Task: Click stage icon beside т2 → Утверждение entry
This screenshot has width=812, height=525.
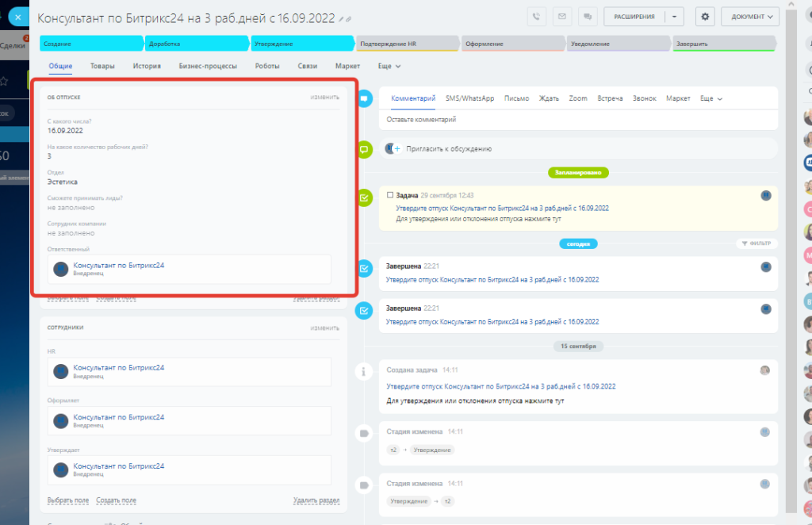Action: 364,433
